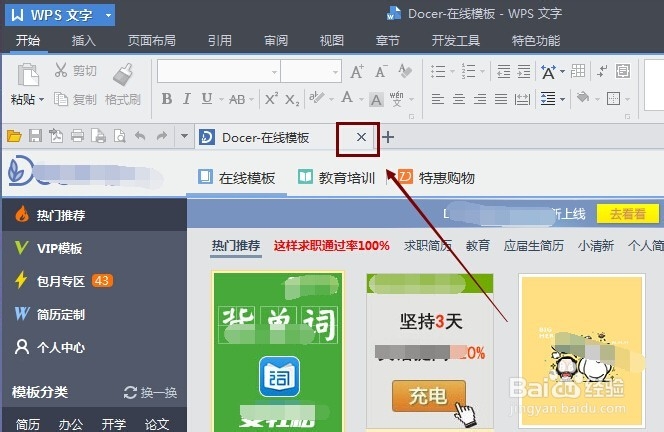Open the 页面布局 ribbon tab
The height and width of the screenshot is (432, 664).
pos(152,41)
